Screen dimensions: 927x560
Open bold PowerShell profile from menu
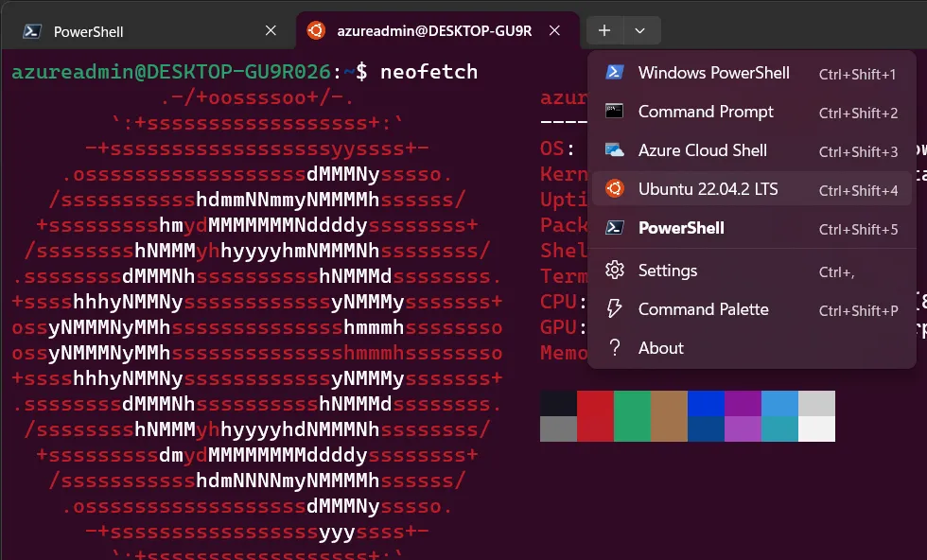[x=681, y=228]
